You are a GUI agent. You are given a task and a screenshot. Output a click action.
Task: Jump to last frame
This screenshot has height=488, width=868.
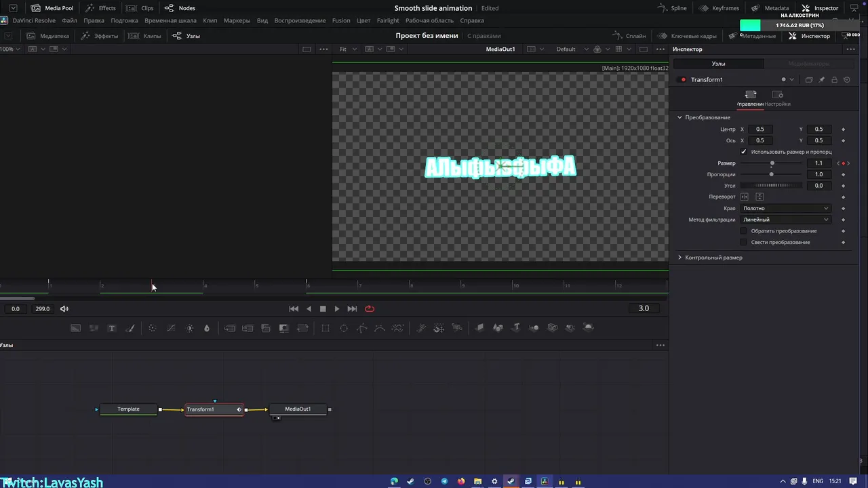(x=352, y=308)
